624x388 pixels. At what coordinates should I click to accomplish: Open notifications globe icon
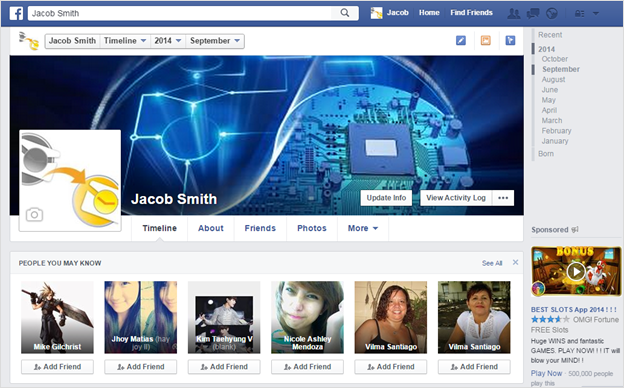click(x=552, y=14)
